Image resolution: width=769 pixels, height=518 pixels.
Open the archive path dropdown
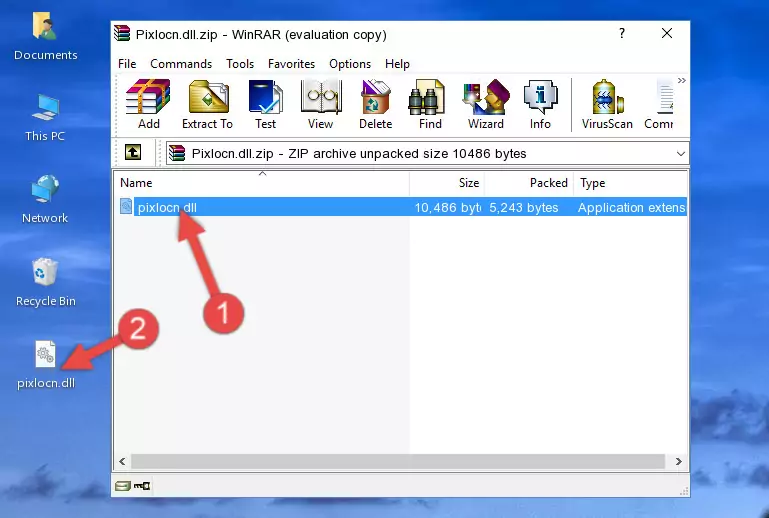point(681,154)
